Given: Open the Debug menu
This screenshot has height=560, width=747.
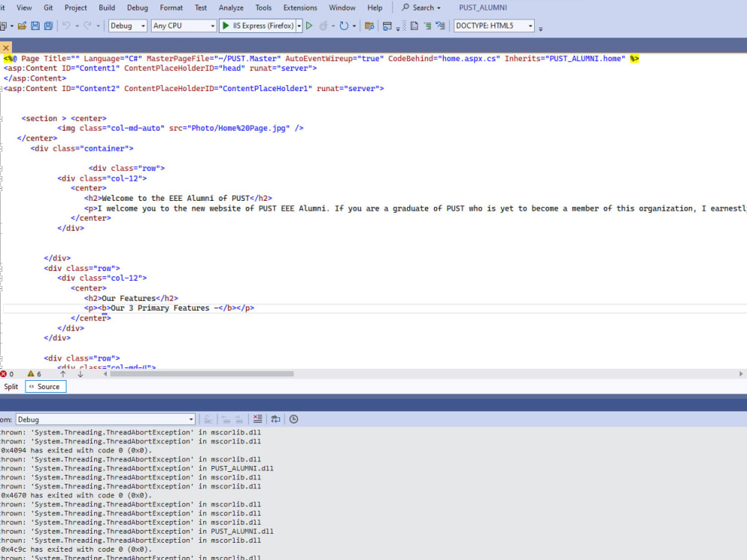Looking at the screenshot, I should [137, 7].
